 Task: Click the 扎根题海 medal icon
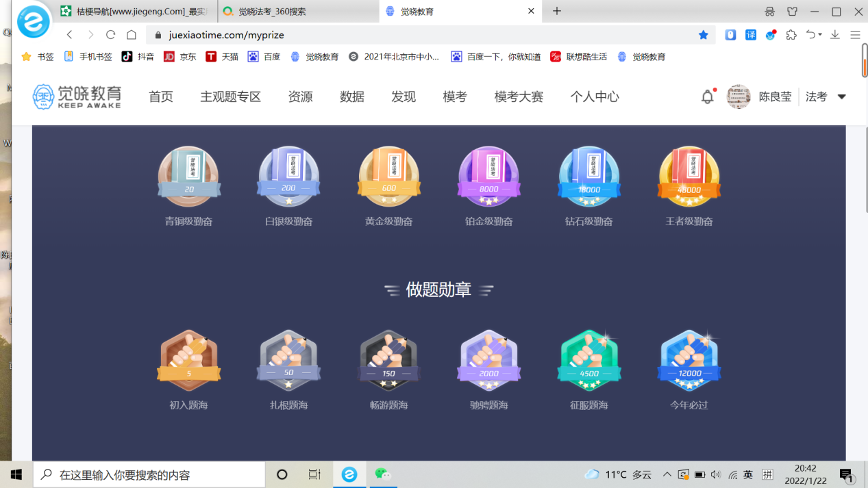point(288,360)
